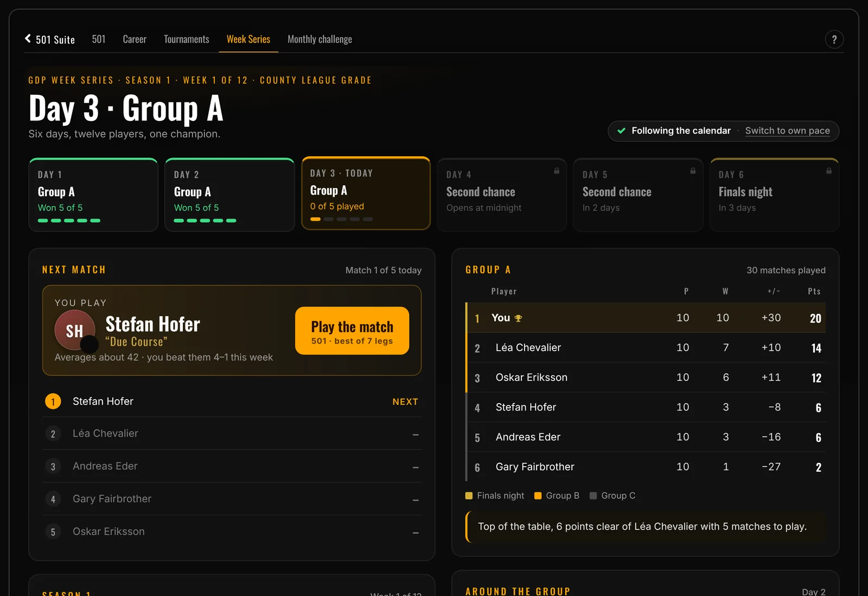Switch to the Career tab
Image resolution: width=868 pixels, height=596 pixels.
(135, 39)
